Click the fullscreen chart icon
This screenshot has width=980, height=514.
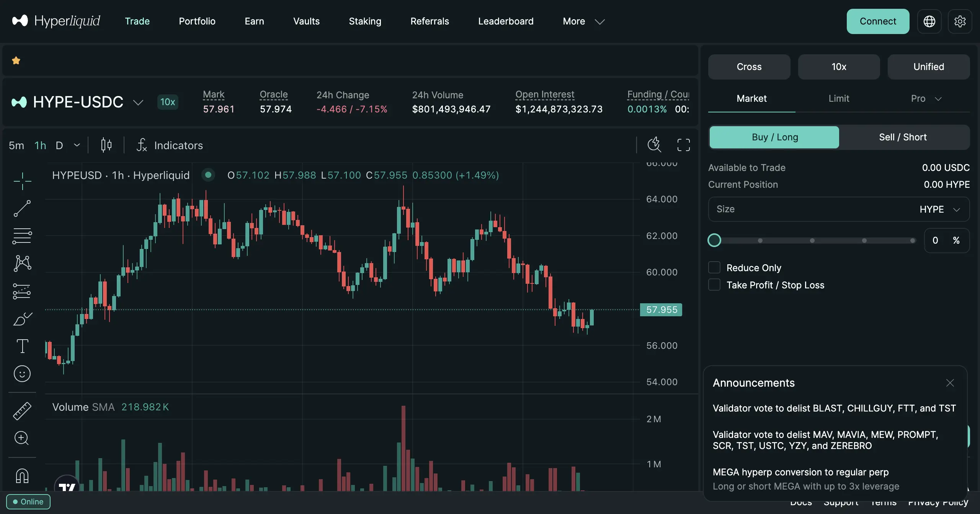pyautogui.click(x=684, y=145)
